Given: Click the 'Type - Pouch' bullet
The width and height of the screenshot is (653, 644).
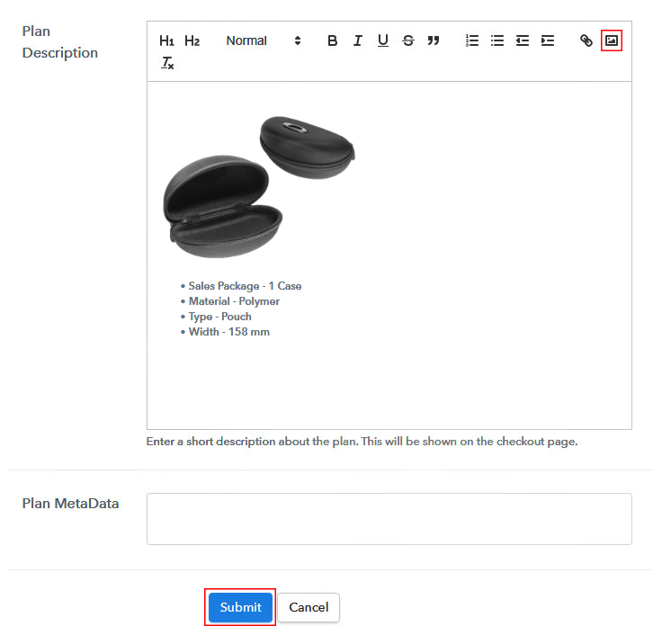Looking at the screenshot, I should coord(219,317).
